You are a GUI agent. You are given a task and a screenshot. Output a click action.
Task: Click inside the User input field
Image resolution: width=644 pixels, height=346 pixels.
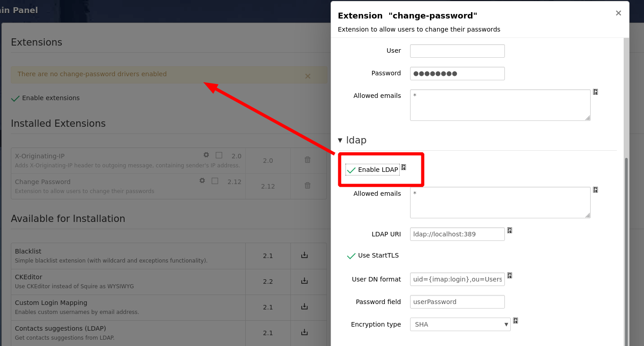tap(457, 51)
